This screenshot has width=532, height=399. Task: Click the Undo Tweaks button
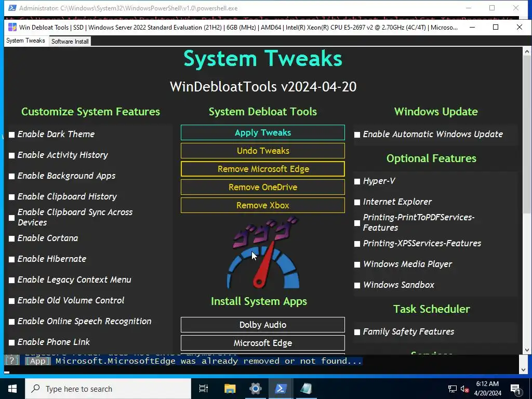[x=262, y=151]
